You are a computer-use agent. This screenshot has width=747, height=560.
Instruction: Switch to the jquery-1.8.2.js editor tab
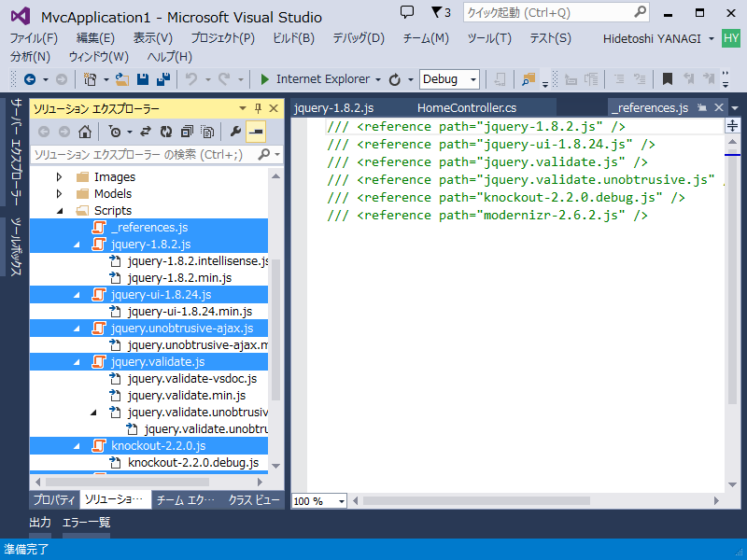click(333, 108)
